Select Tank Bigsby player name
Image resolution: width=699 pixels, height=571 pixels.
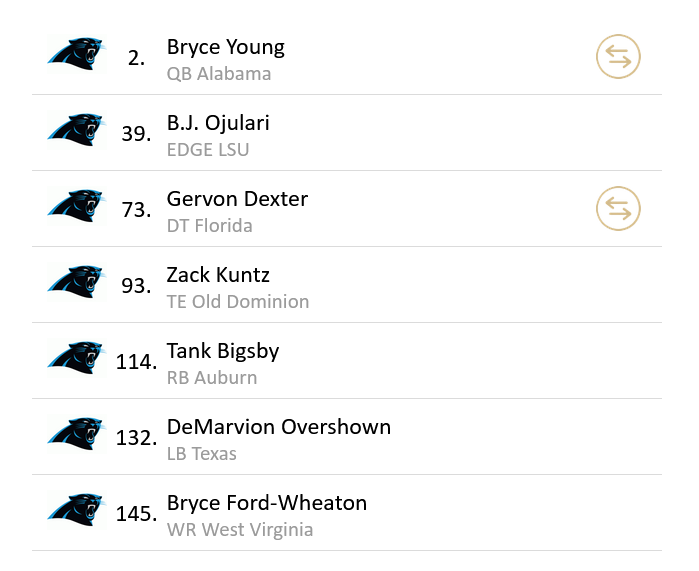click(x=223, y=351)
